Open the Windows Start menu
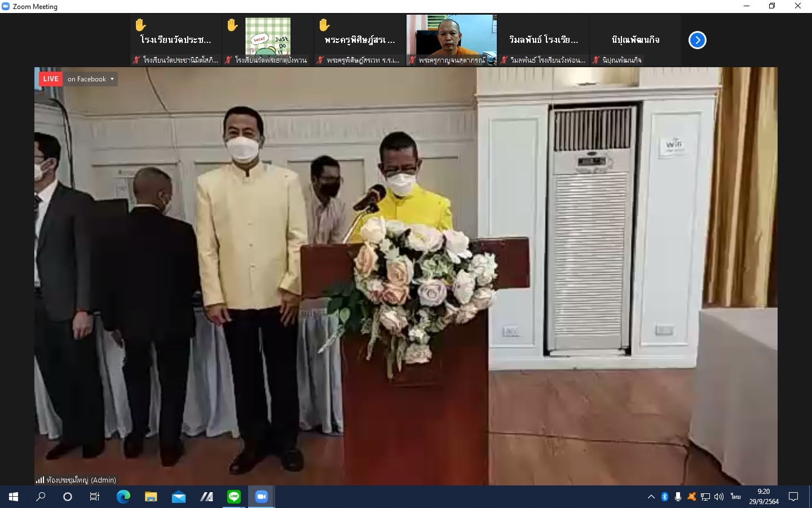This screenshot has height=508, width=812. [x=14, y=497]
